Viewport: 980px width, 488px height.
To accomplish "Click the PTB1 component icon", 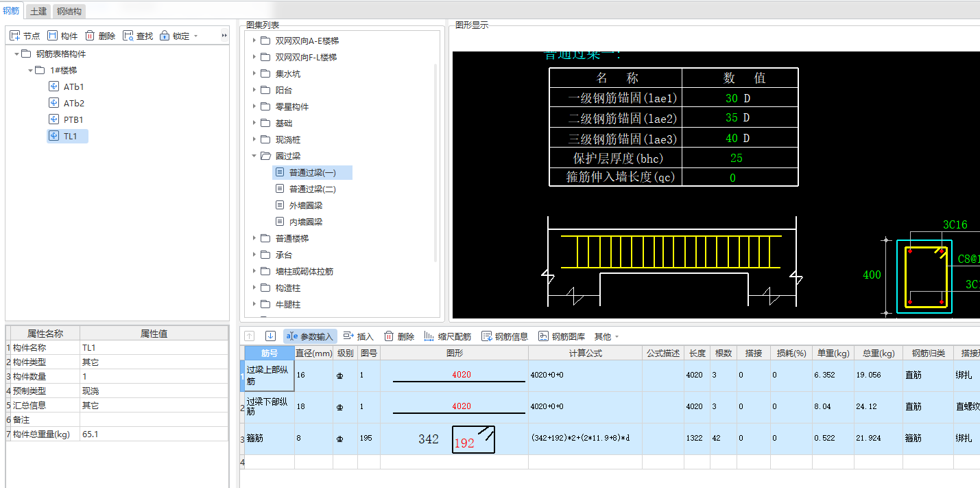I will coord(54,119).
